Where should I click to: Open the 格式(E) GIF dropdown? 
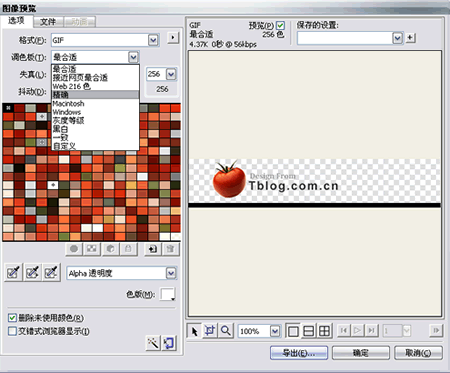(153, 40)
